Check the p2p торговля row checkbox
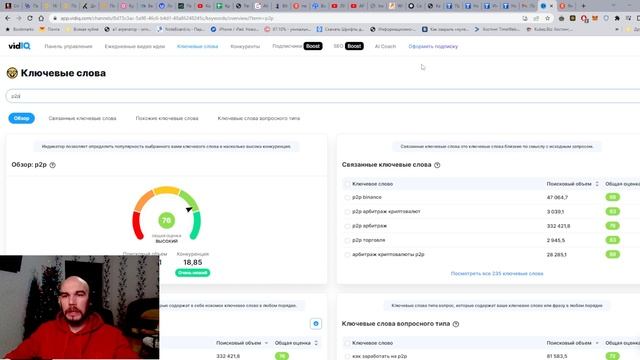640x360 pixels. [x=347, y=240]
